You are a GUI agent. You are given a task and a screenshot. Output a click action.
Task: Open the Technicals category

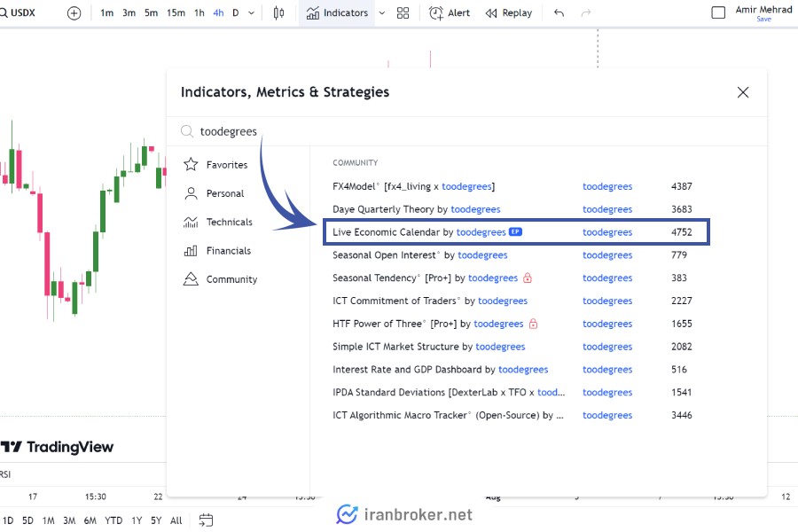(x=218, y=222)
